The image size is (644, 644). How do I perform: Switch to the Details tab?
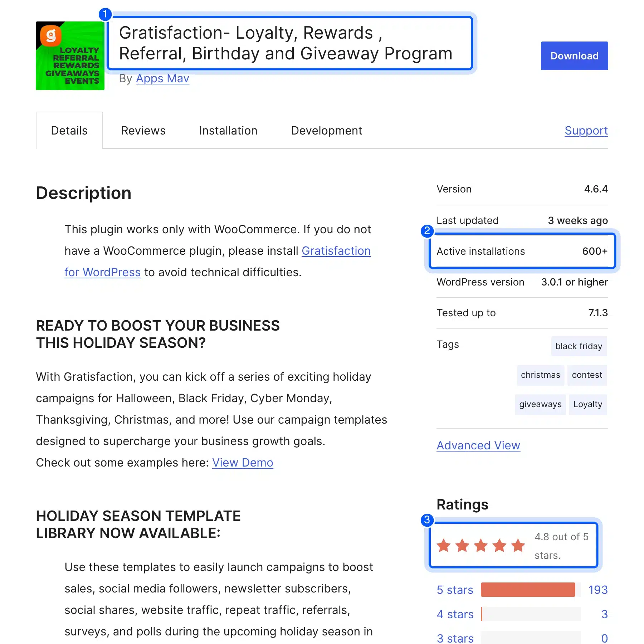coord(69,131)
